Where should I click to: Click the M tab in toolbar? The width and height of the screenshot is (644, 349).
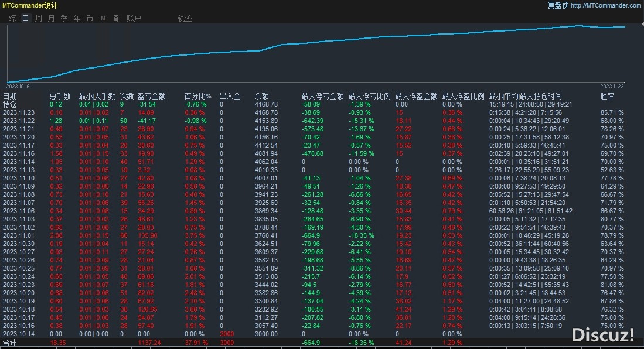click(x=103, y=18)
